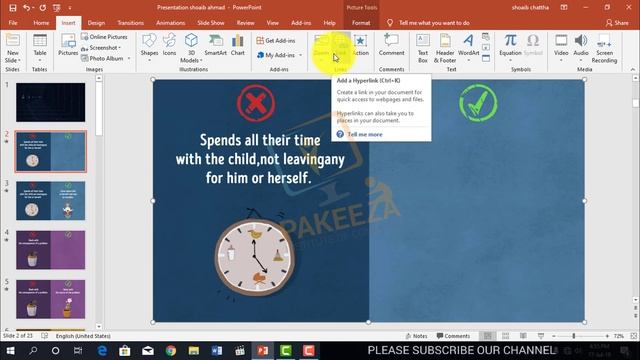This screenshot has width=640, height=360.
Task: Open the Animations tab
Action: [170, 23]
